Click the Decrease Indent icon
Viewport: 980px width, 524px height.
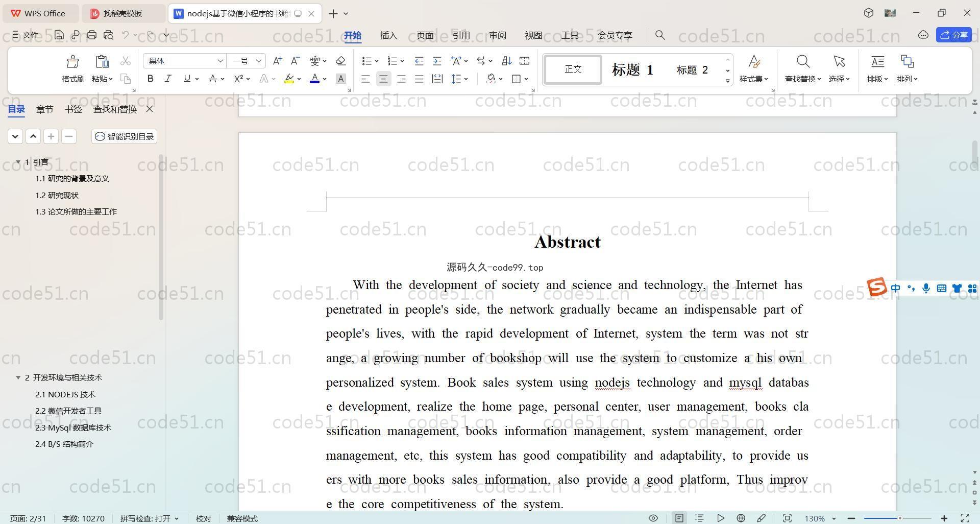(419, 61)
